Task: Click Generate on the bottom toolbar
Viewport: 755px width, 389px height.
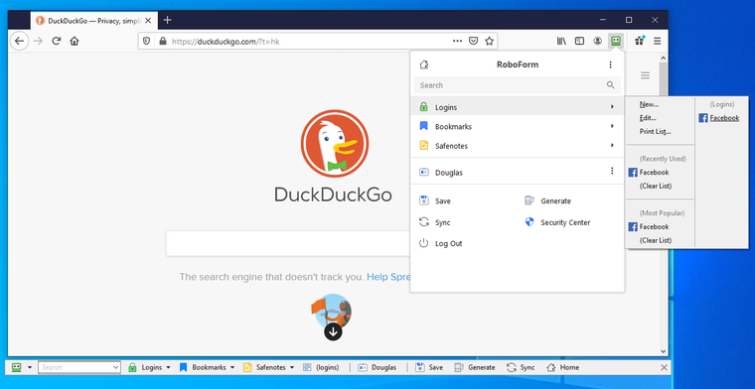Action: (x=475, y=367)
